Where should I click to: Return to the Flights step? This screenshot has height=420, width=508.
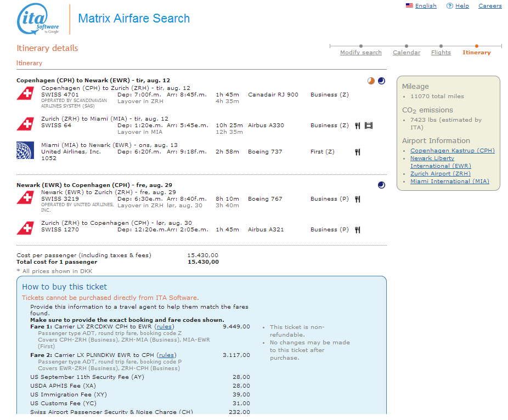(441, 53)
